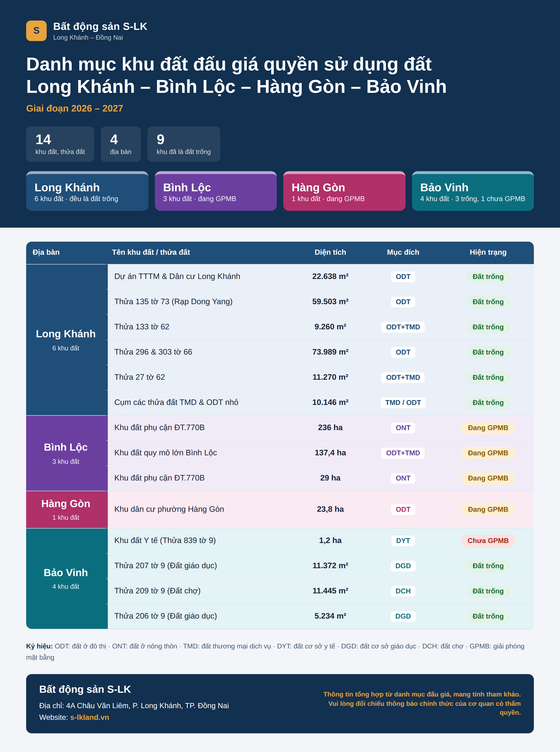Click the 9 khu đất trống stat box
Viewport: 560px width, 752px height.
(184, 144)
